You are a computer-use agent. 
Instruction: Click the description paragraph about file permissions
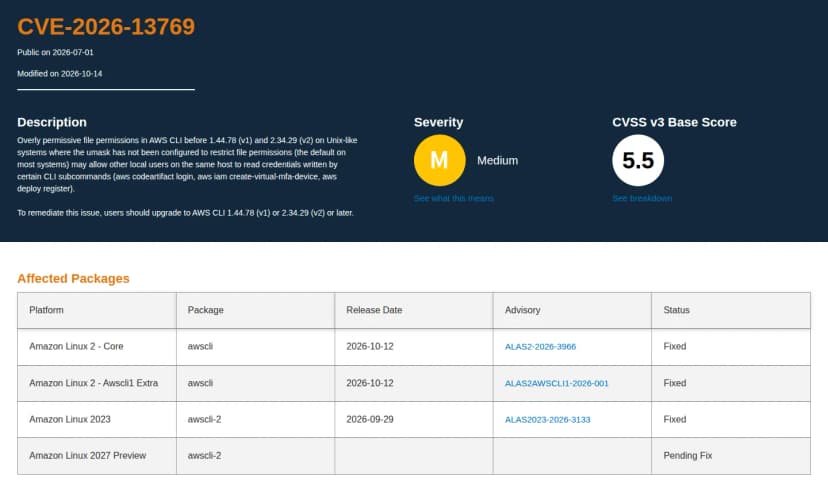tap(187, 164)
